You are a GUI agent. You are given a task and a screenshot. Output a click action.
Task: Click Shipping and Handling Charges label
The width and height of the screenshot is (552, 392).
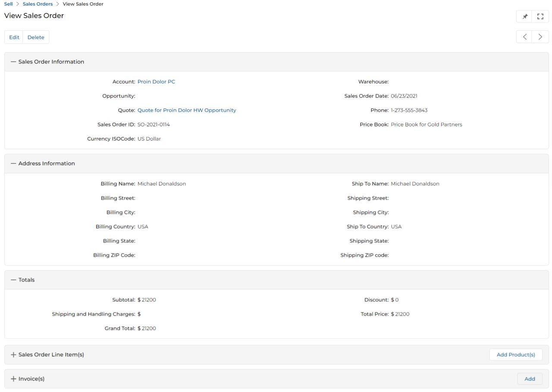(94, 314)
